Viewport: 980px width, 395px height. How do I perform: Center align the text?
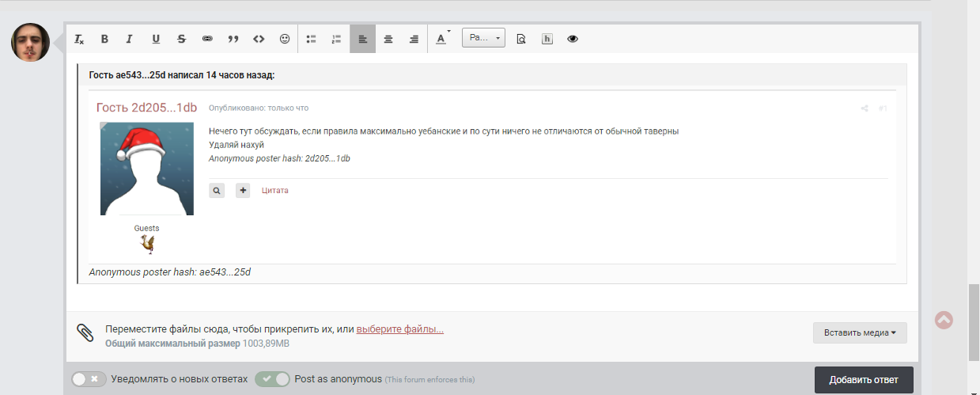[x=388, y=39]
